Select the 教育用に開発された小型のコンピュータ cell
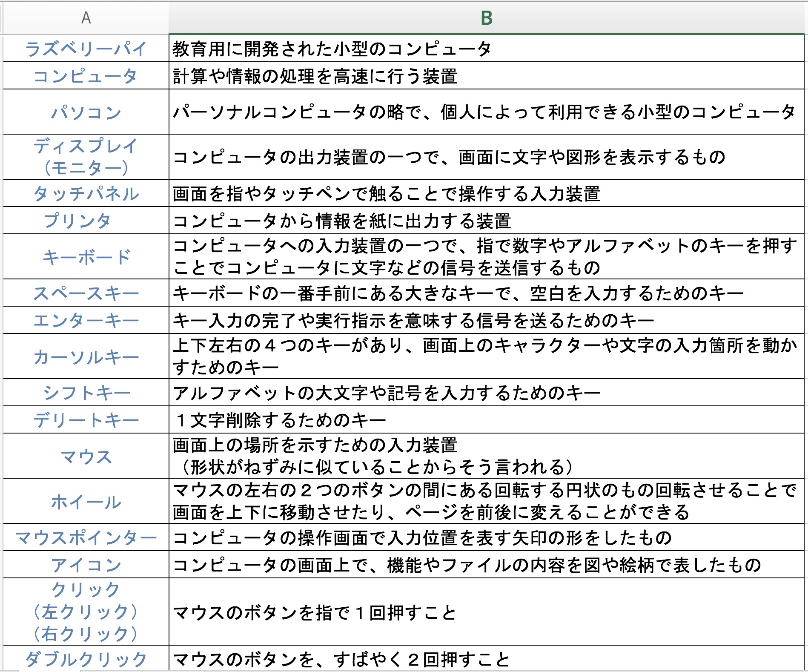 click(x=486, y=49)
